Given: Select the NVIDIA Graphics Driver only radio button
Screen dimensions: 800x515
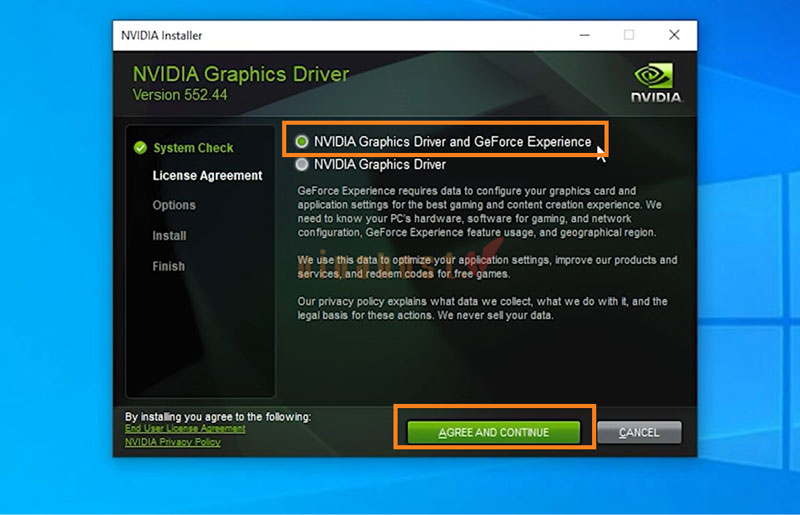Looking at the screenshot, I should (x=302, y=164).
